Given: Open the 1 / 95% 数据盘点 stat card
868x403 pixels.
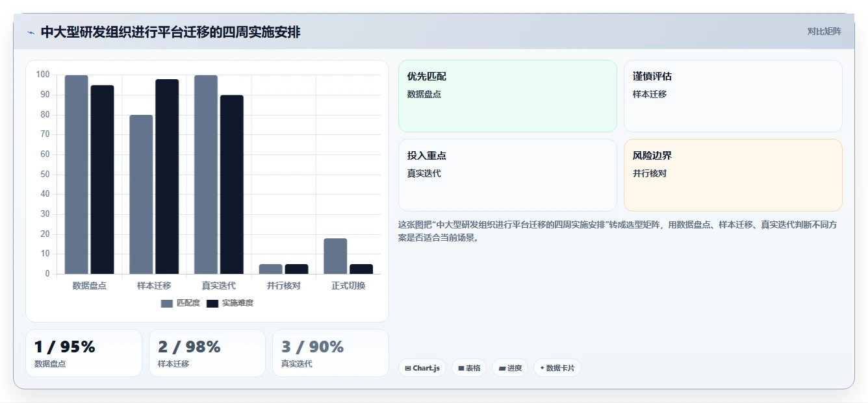Looking at the screenshot, I should pyautogui.click(x=84, y=353).
